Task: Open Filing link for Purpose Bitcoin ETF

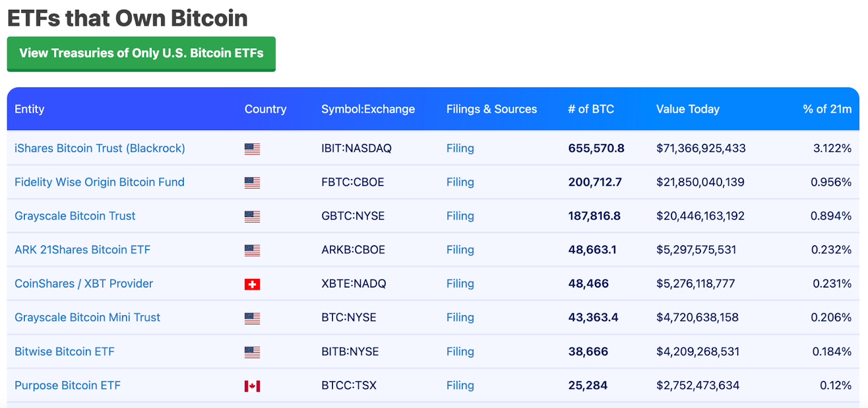Action: pyautogui.click(x=460, y=385)
